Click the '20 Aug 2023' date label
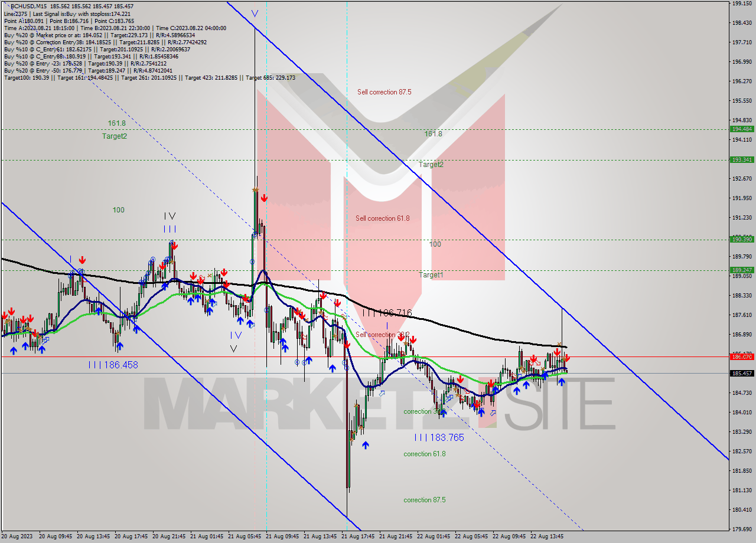The image size is (756, 543). [x=17, y=537]
